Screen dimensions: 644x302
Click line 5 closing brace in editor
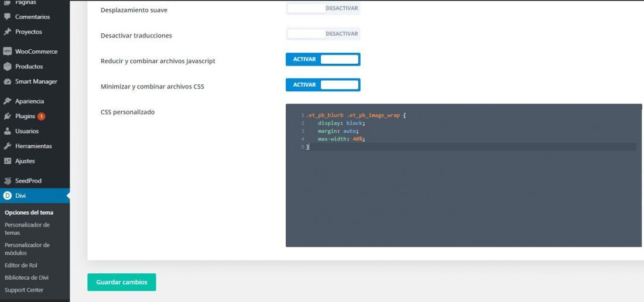pos(307,147)
